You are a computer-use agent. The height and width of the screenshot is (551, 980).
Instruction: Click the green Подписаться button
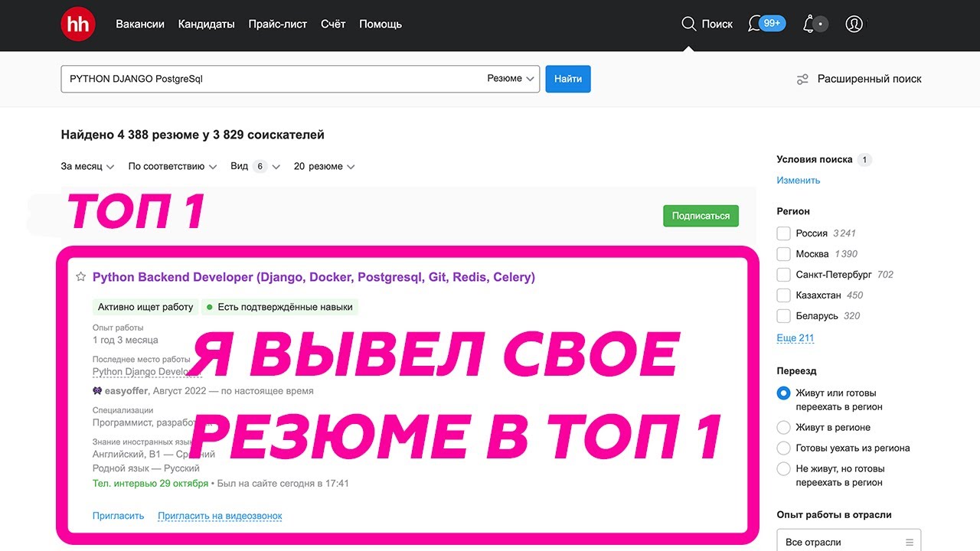701,216
